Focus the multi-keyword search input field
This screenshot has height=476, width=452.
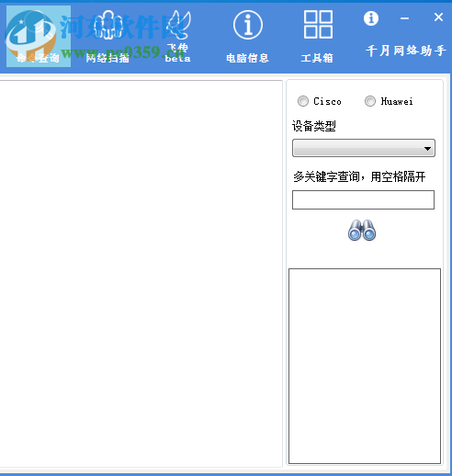tap(363, 199)
